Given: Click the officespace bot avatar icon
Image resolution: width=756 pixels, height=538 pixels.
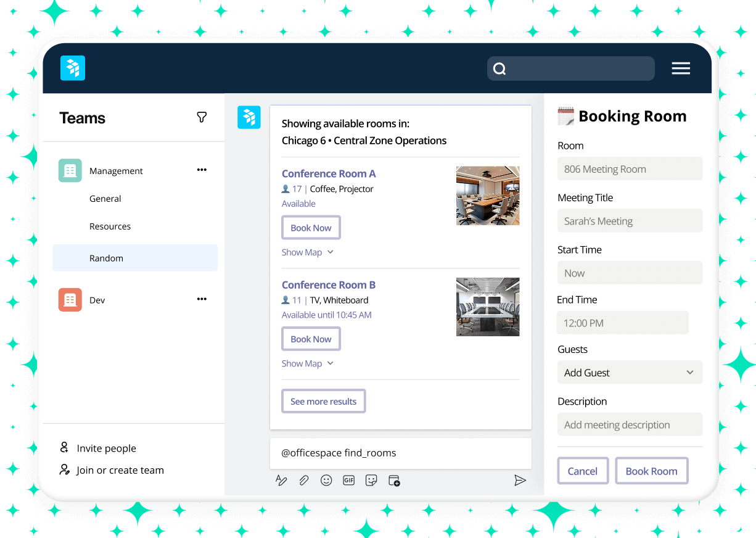Looking at the screenshot, I should tap(249, 117).
